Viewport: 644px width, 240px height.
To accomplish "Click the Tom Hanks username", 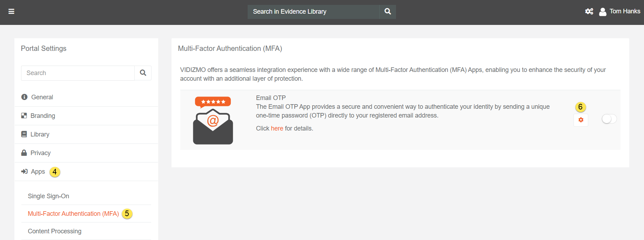I will pyautogui.click(x=625, y=11).
